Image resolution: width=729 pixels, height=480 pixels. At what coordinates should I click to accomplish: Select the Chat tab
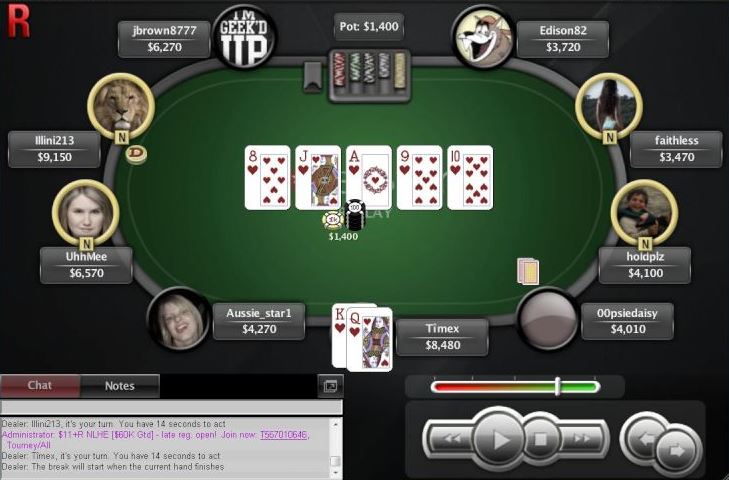pyautogui.click(x=40, y=386)
